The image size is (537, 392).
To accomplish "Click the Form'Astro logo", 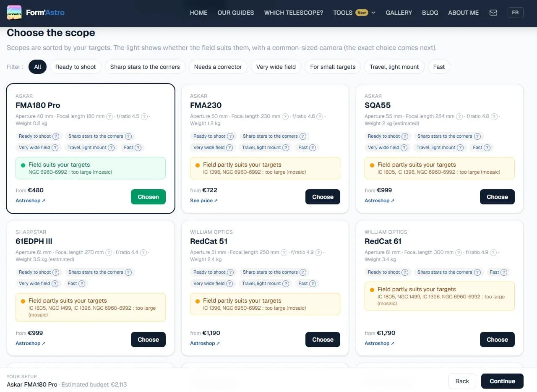I will click(36, 13).
